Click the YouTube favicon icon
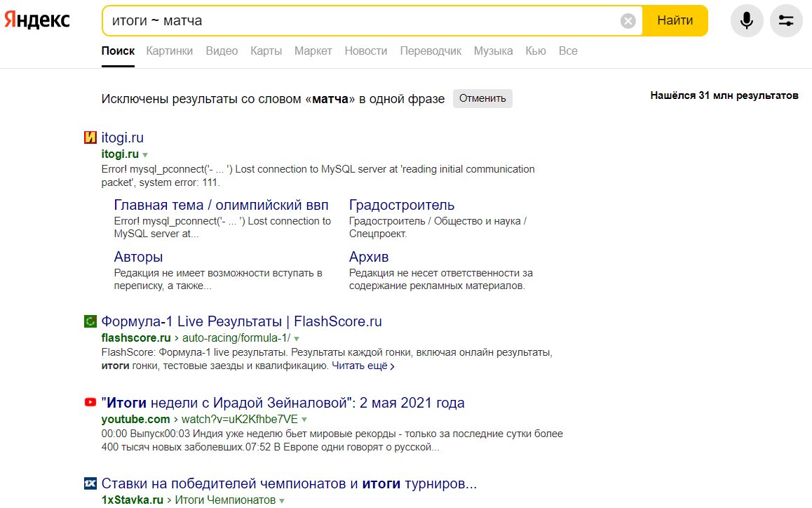 (90, 402)
